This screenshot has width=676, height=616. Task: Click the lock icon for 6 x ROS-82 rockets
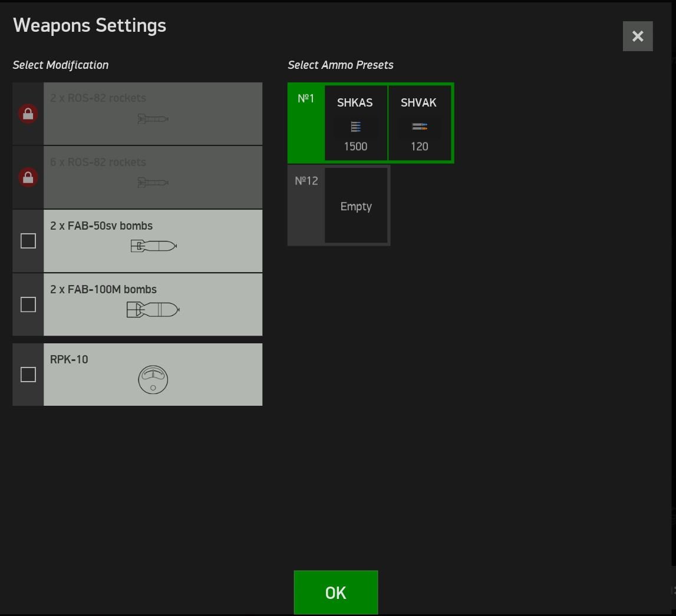point(28,177)
